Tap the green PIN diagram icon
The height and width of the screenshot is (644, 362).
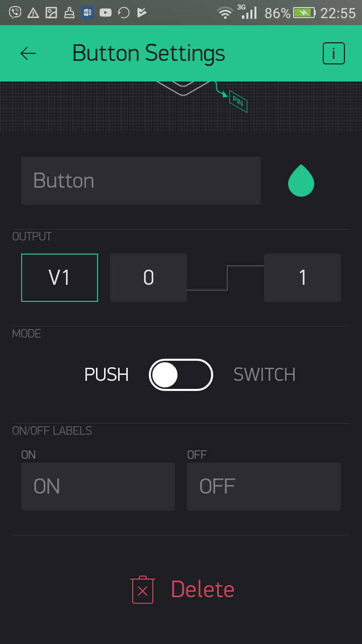click(x=238, y=101)
